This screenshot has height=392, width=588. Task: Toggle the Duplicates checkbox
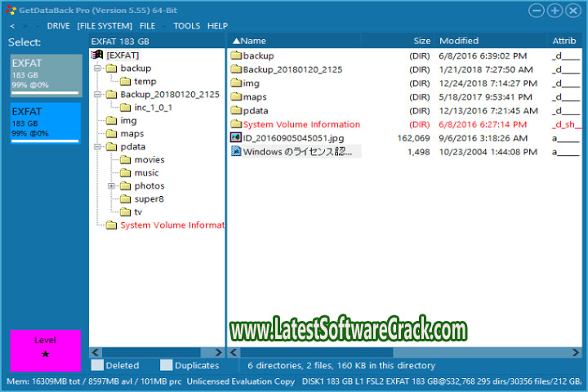coord(167,366)
